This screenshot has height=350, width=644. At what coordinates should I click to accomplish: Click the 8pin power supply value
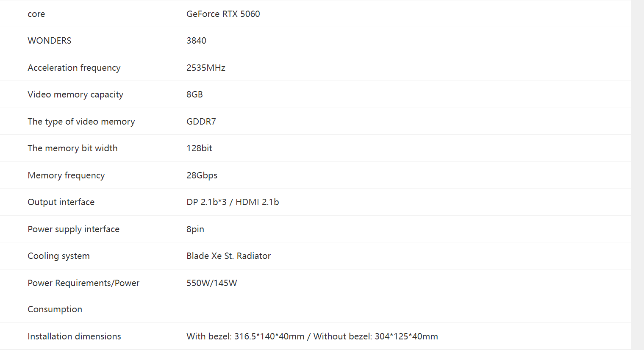pyautogui.click(x=195, y=229)
